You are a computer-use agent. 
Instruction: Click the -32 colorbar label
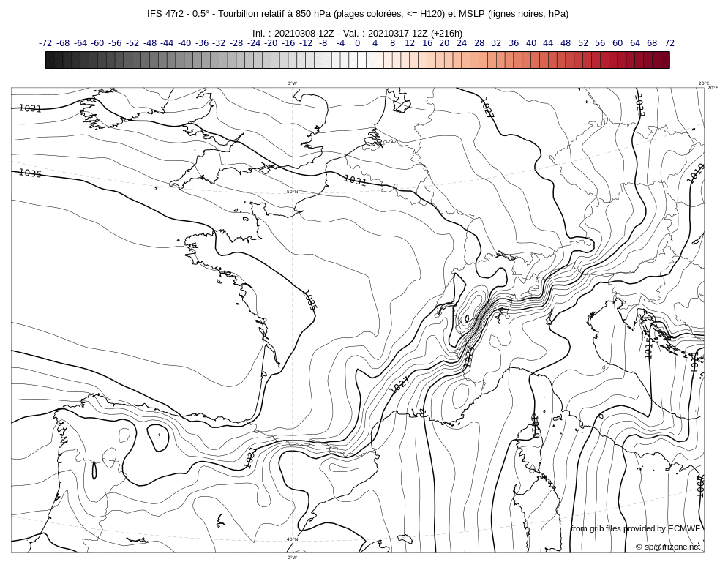pyautogui.click(x=219, y=43)
